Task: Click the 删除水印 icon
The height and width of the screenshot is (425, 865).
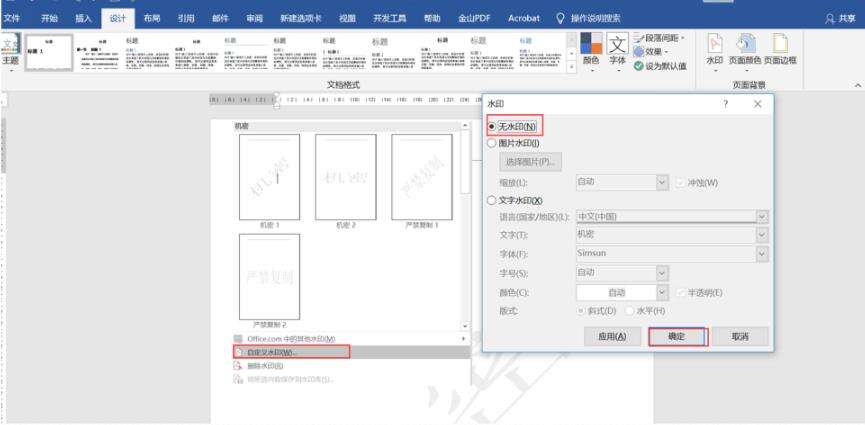Action: [238, 365]
